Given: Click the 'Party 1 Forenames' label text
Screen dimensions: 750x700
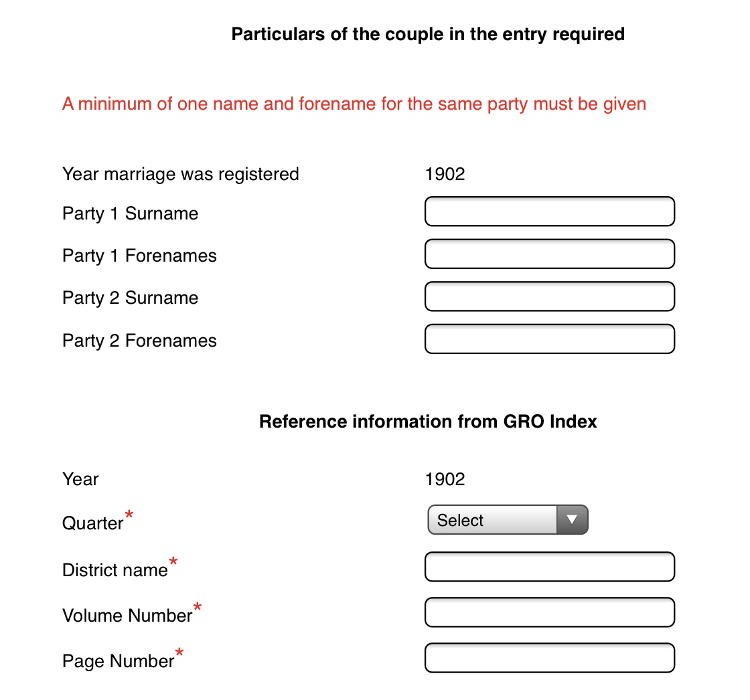Looking at the screenshot, I should 139,256.
